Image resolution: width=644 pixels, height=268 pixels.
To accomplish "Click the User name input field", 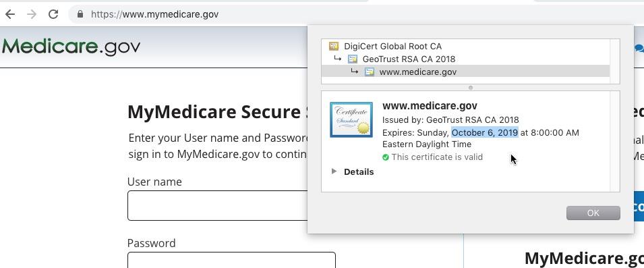I will [x=218, y=205].
